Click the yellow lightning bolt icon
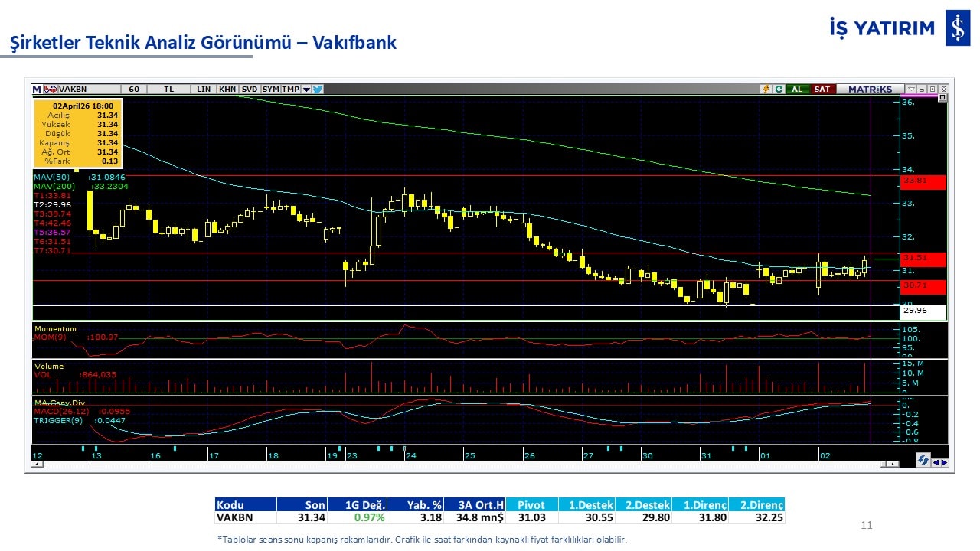980x551 pixels. [x=765, y=90]
